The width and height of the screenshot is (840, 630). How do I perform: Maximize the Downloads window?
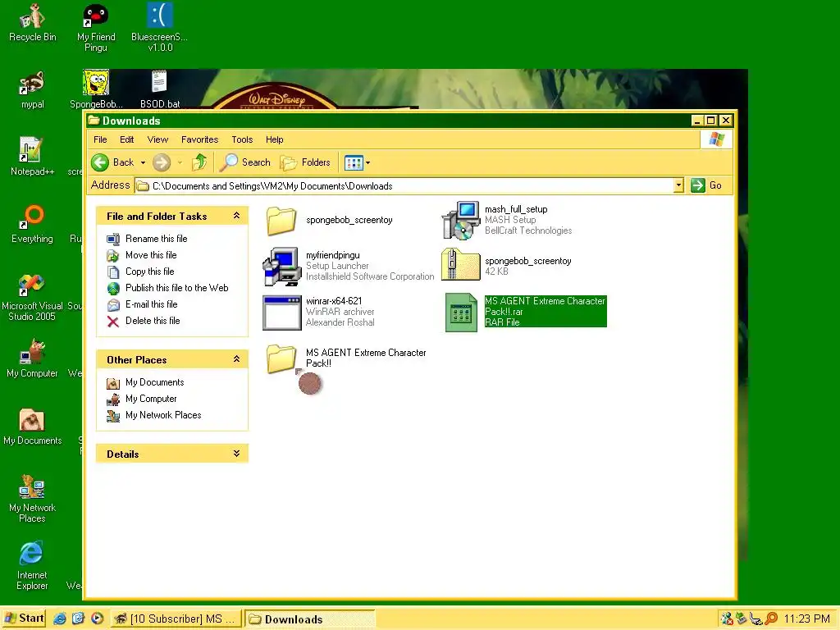pos(711,121)
